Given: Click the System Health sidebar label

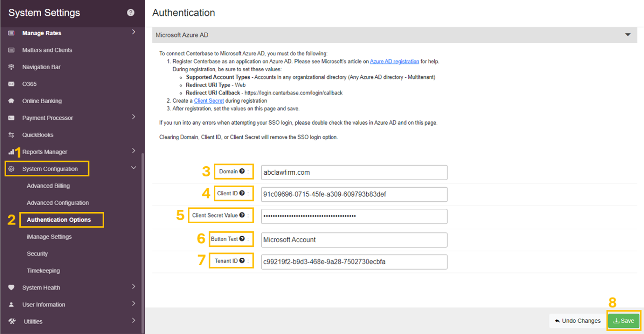Looking at the screenshot, I should pos(41,288).
